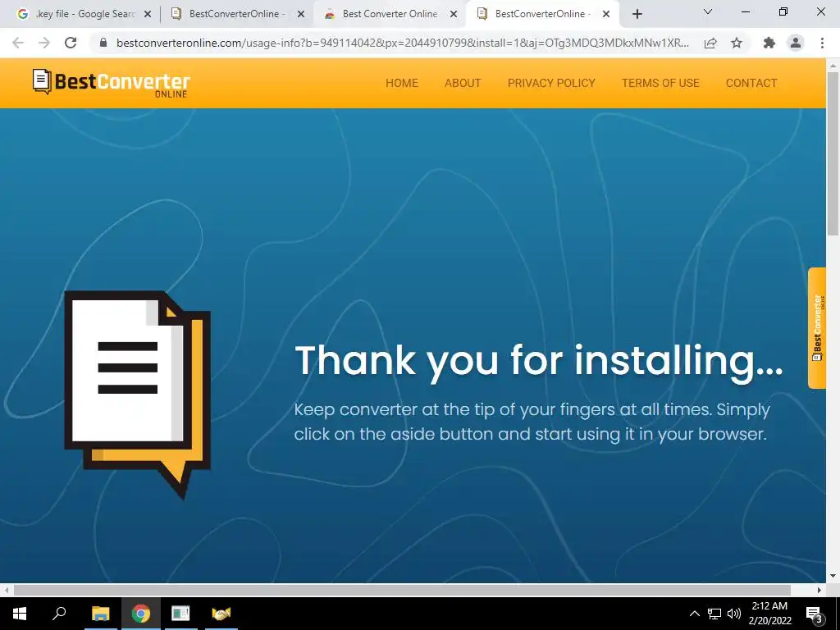
Task: Click the scroll down arrow
Action: point(833,577)
